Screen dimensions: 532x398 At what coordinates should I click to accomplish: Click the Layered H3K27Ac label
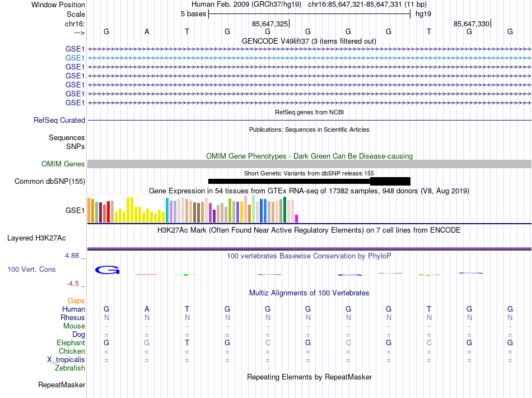click(x=36, y=238)
